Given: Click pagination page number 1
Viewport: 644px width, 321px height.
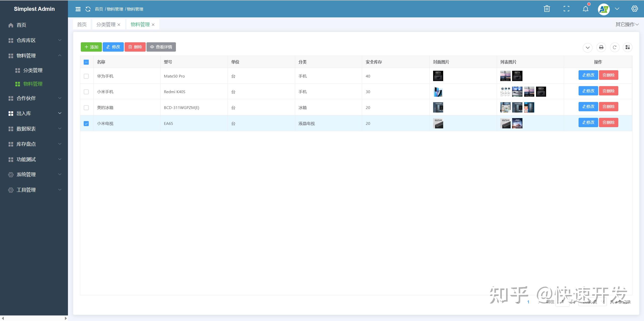Looking at the screenshot, I should point(528,302).
